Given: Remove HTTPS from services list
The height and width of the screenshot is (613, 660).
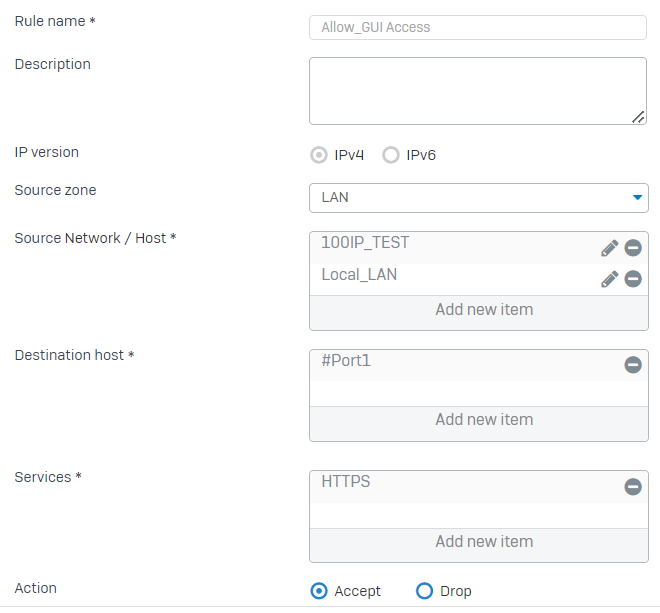Looking at the screenshot, I should [x=633, y=487].
